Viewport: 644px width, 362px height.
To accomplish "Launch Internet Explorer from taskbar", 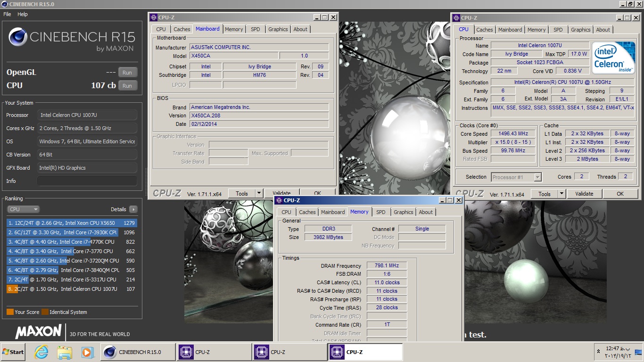I will [41, 352].
